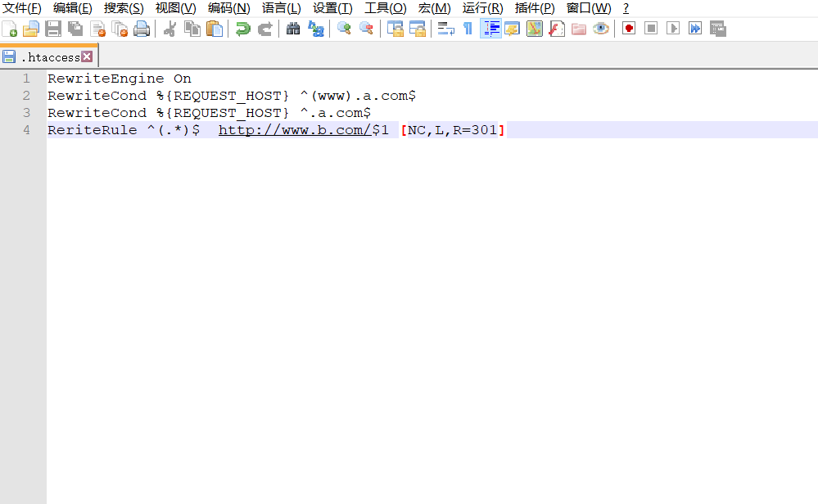Open the 编码(N) menu
The height and width of the screenshot is (504, 818).
point(228,8)
